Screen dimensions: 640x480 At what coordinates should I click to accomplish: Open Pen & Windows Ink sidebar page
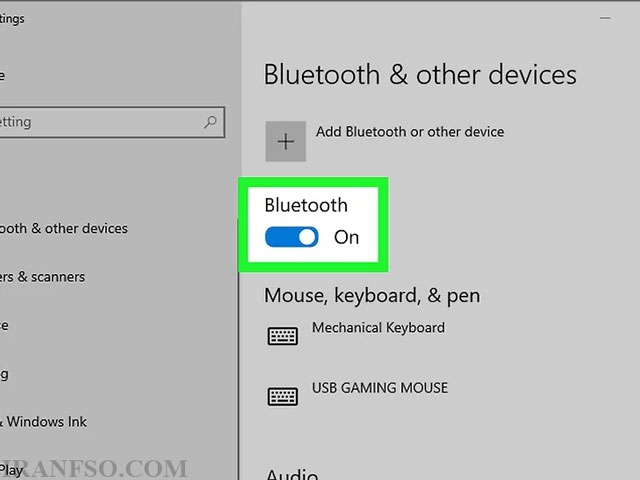(x=43, y=422)
